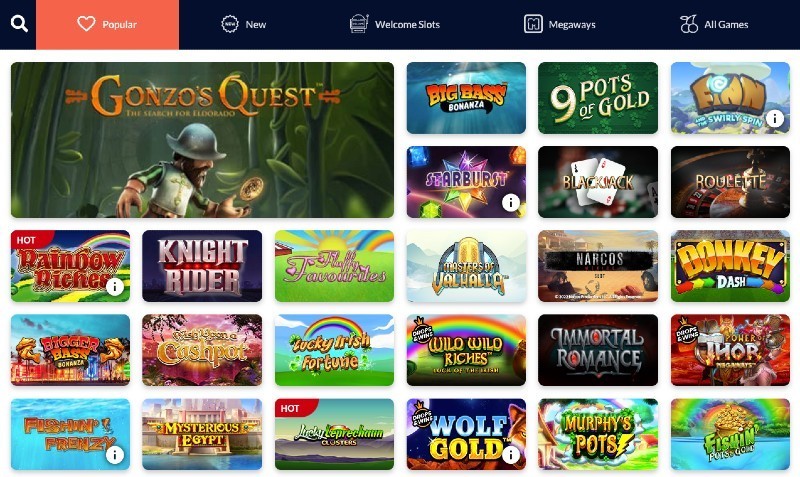Open the Blackjack table game
The height and width of the screenshot is (477, 800).
tap(598, 182)
